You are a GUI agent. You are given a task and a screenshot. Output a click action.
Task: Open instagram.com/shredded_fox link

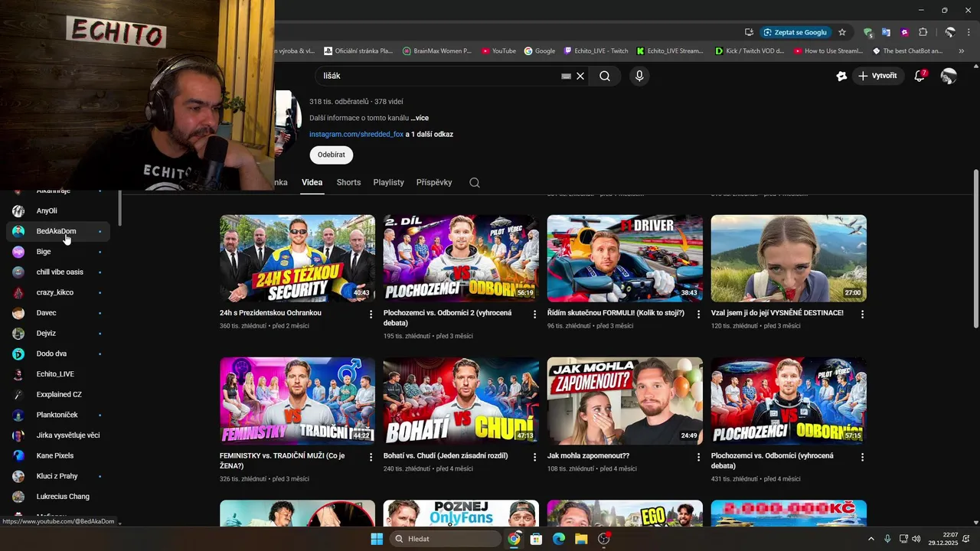[356, 134]
